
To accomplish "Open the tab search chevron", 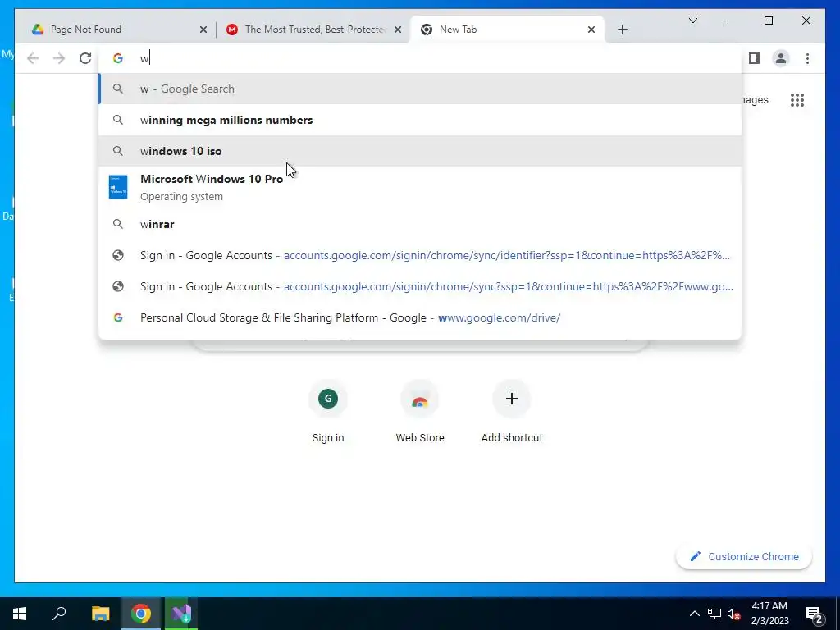I will coord(692,21).
